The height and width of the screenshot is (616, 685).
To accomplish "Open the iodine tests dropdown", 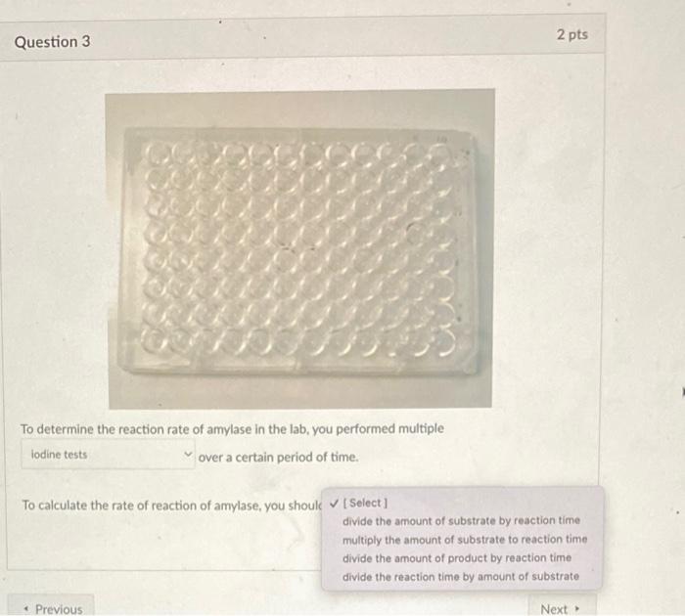I will coord(108,455).
